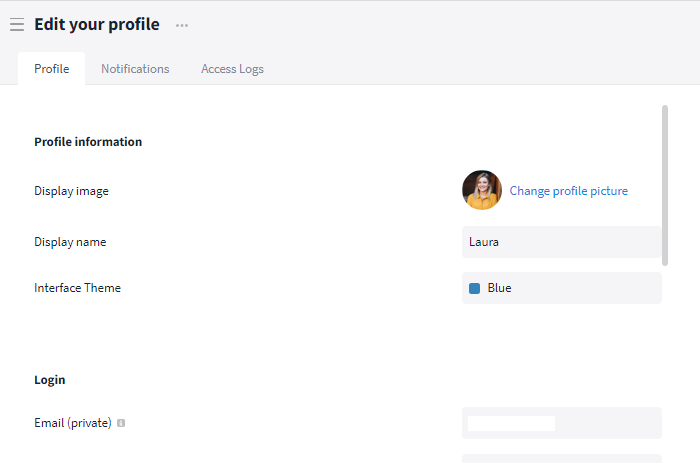Click the info icon beside Email (private)

[x=121, y=423]
